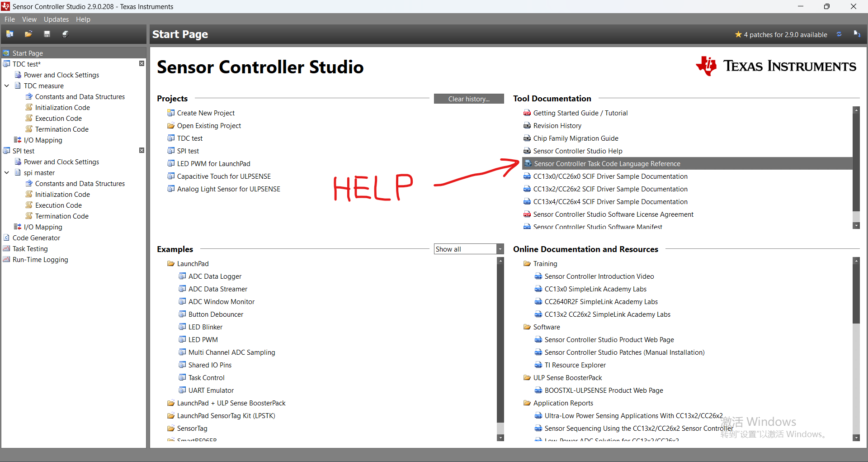This screenshot has width=868, height=462.
Task: Open Run-Time Logging from the sidebar
Action: click(x=40, y=259)
